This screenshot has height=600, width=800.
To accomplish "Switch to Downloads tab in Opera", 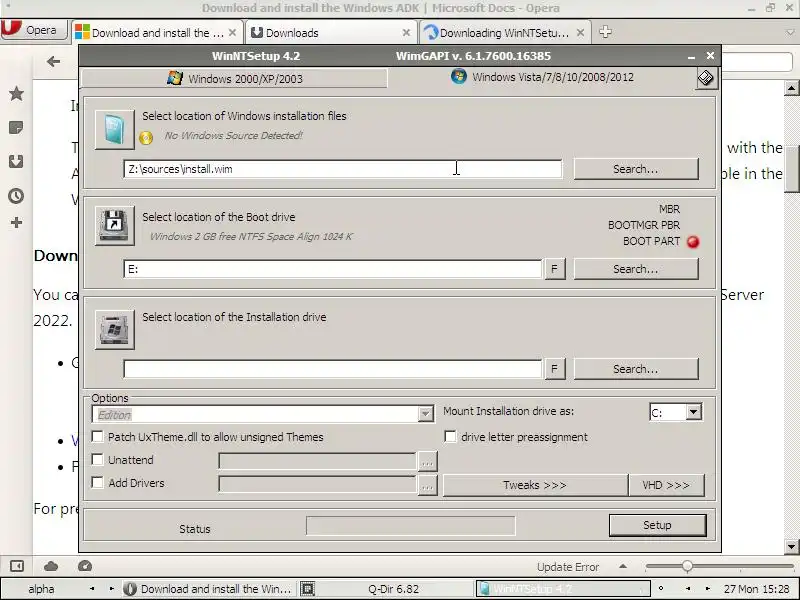I will (331, 33).
